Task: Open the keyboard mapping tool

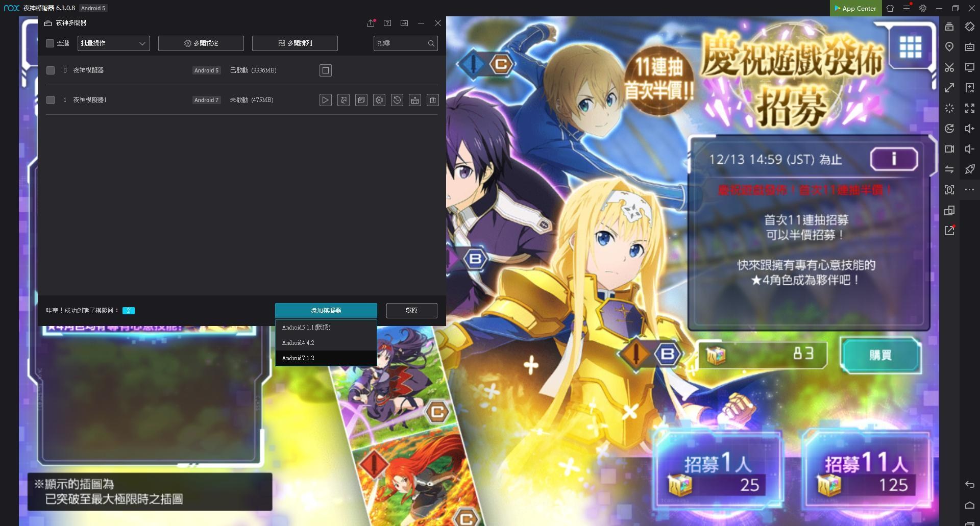Action: point(970,47)
